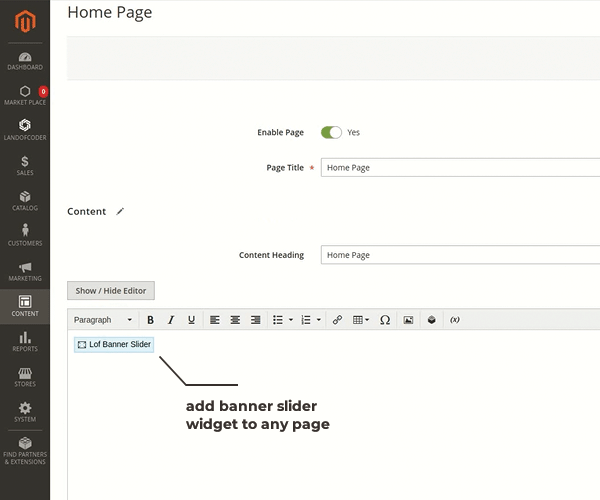Click the Page Title input field
The height and width of the screenshot is (500, 600).
(460, 168)
